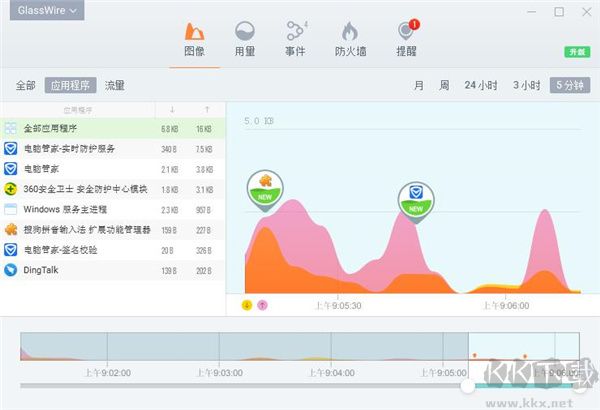Click the 360安全卫士 app icon in list
The height and width of the screenshot is (410, 600).
pos(11,189)
